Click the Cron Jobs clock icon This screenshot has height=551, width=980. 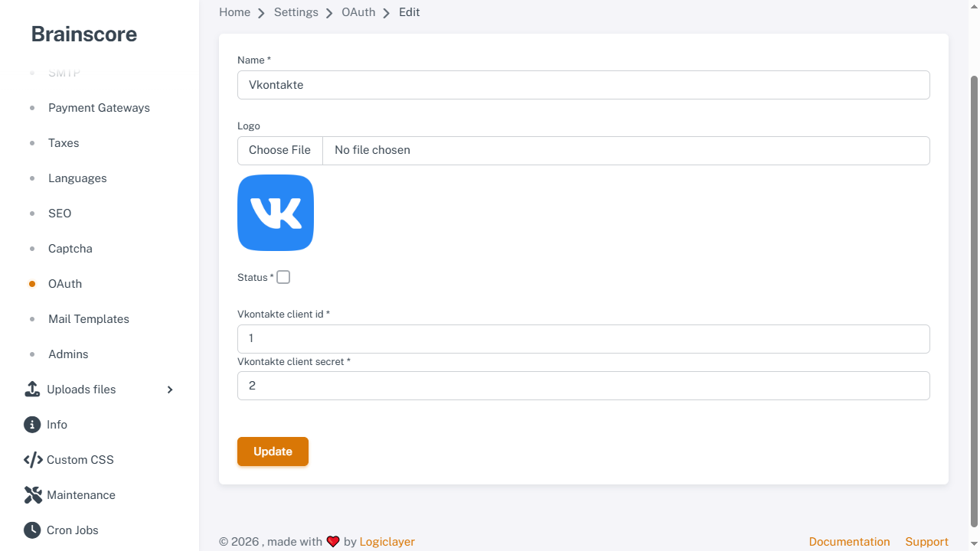(32, 530)
